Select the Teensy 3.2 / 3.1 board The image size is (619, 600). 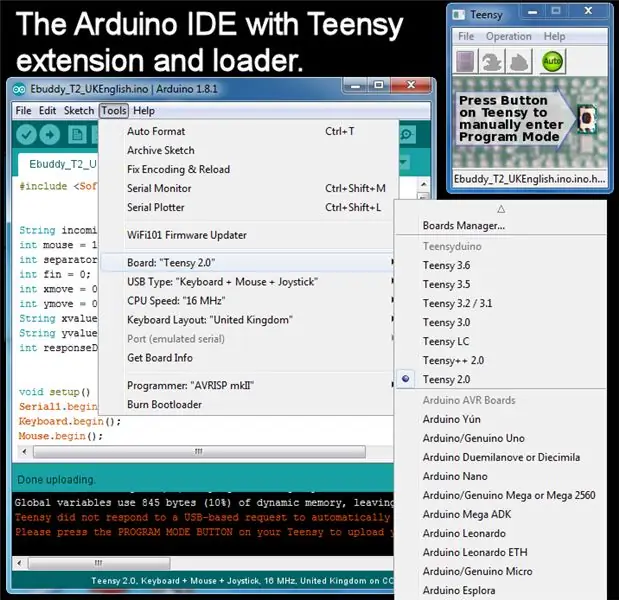pos(501,303)
